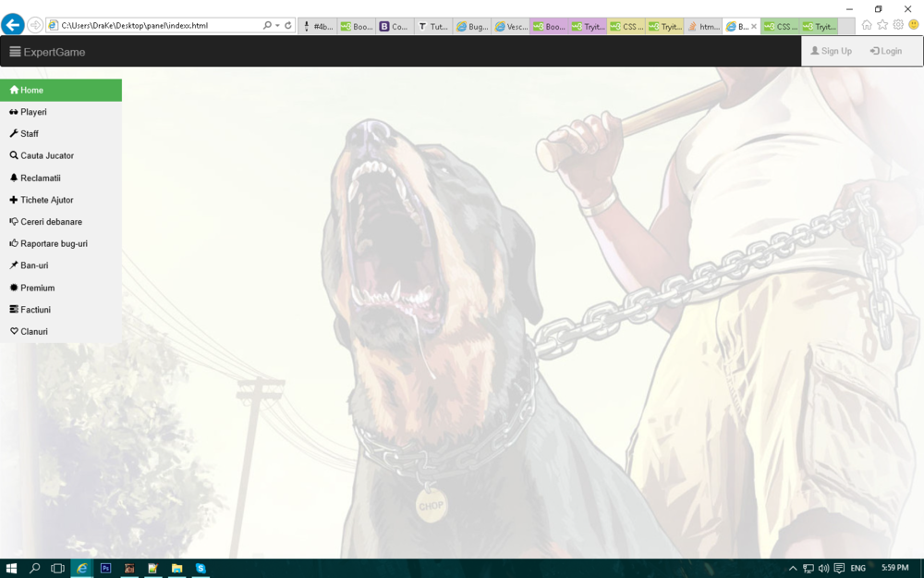Go back with the browser back arrow
924x578 pixels.
[x=12, y=25]
